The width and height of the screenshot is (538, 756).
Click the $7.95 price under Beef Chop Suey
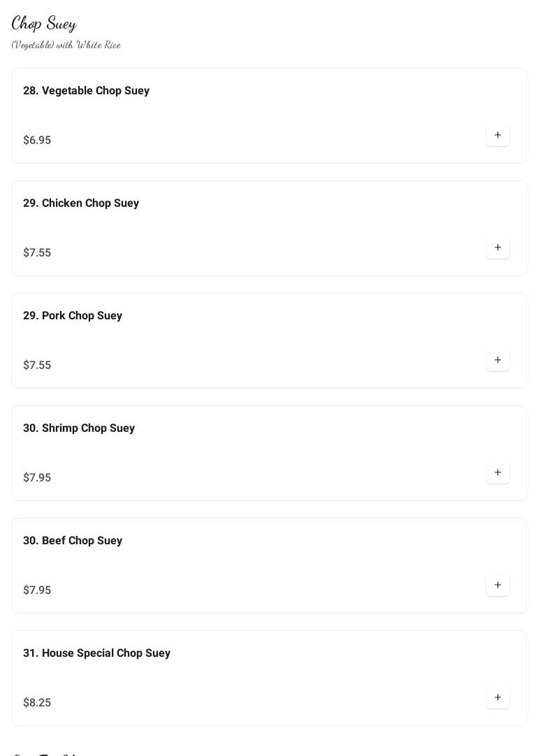tap(37, 590)
